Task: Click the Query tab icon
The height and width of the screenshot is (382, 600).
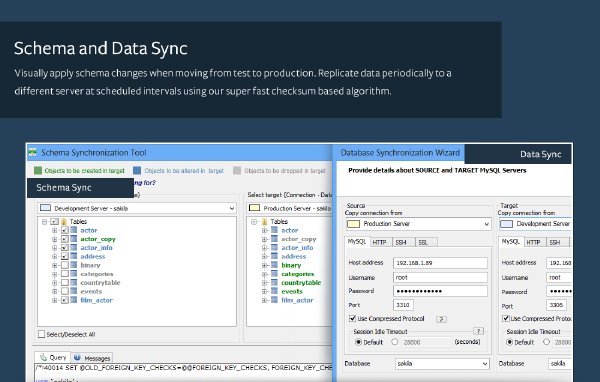Action: tap(44, 357)
